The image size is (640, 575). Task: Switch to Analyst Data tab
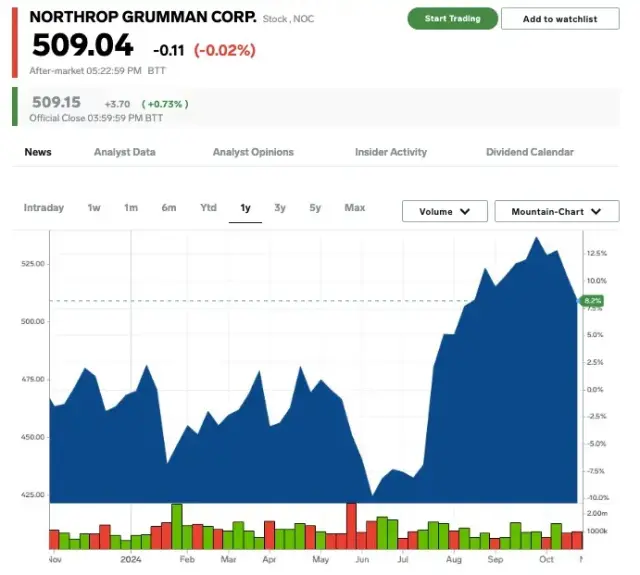[x=124, y=152]
